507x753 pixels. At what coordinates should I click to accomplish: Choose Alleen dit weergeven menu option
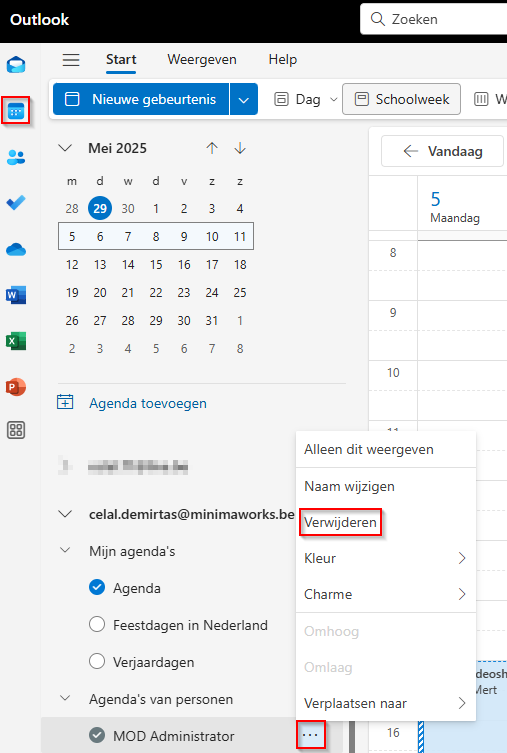pos(386,449)
